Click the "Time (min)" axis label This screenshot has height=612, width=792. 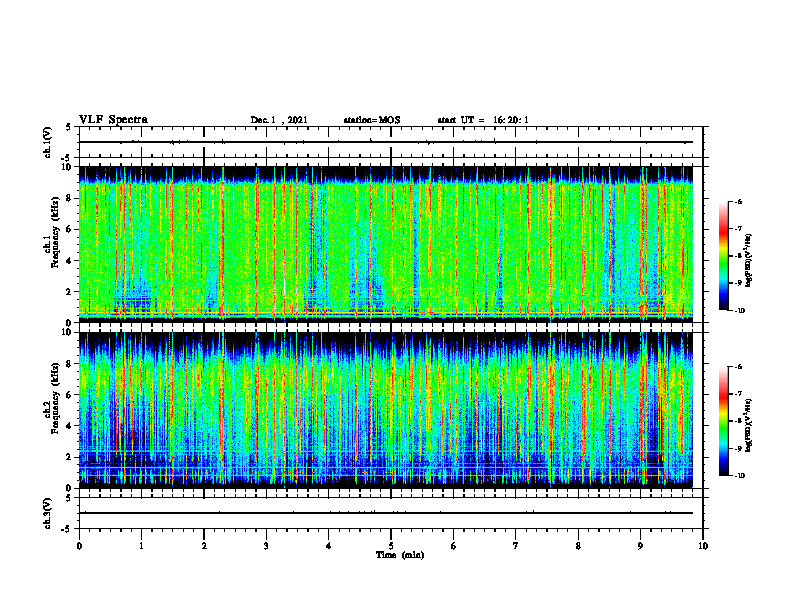[400, 555]
